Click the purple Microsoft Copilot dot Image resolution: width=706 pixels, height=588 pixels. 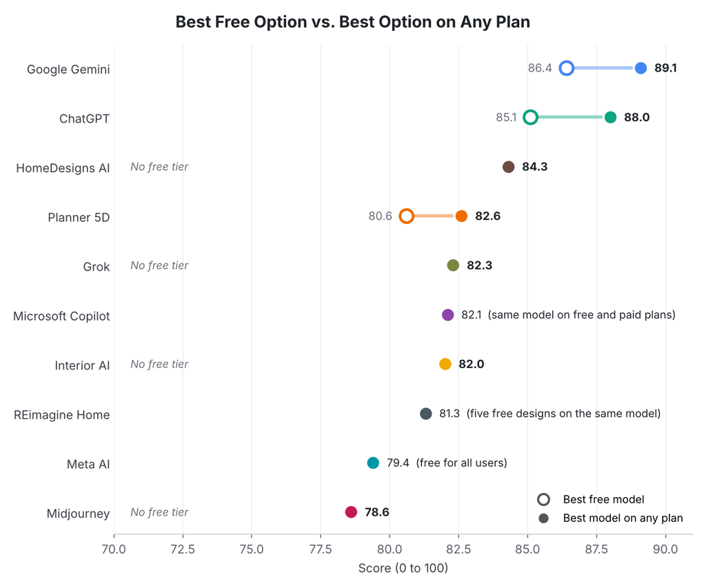click(x=447, y=315)
